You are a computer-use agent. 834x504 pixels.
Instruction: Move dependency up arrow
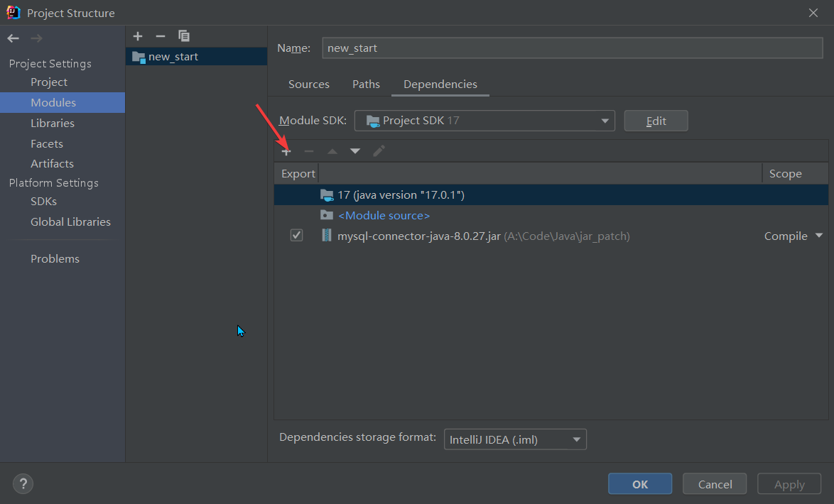pyautogui.click(x=332, y=151)
